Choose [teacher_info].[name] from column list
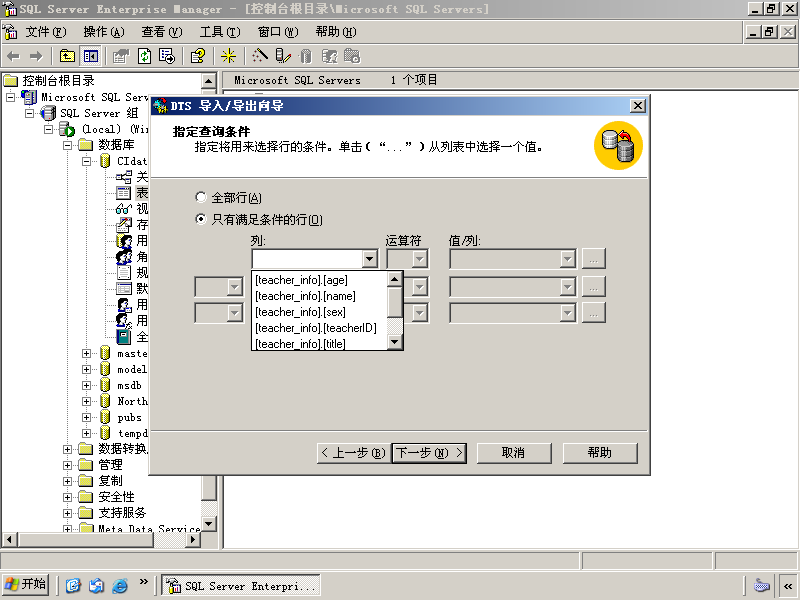Viewport: 800px width, 600px height. pyautogui.click(x=319, y=296)
